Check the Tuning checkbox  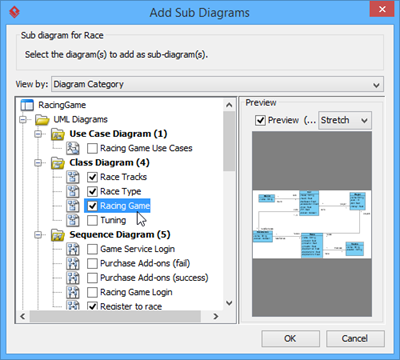(92, 220)
